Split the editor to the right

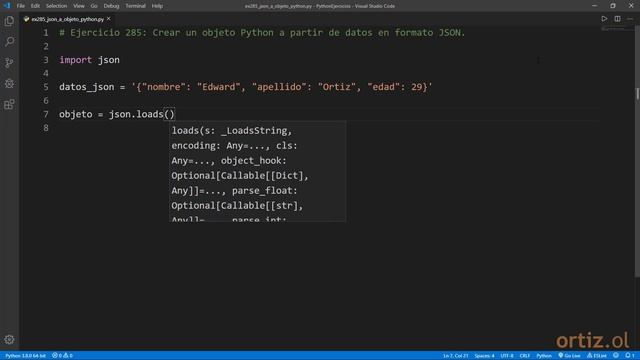617,19
